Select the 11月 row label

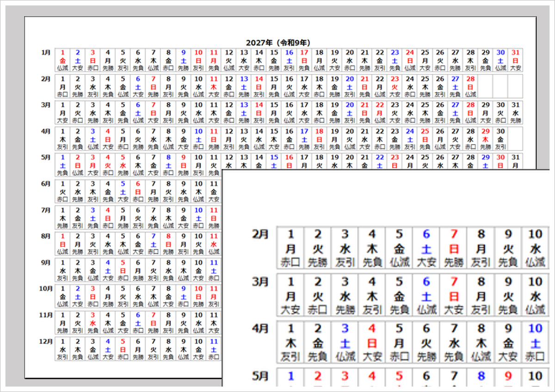45,314
